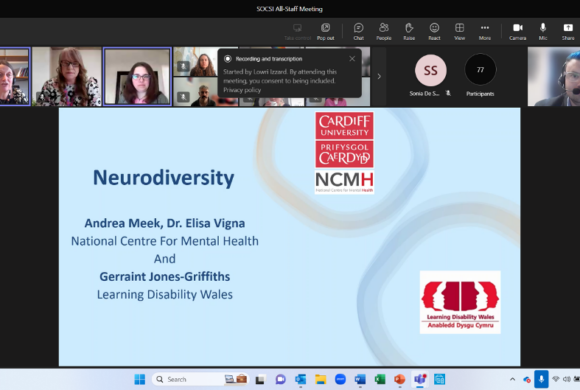Pop out the shared content
Viewport: 580px width, 390px height.
[x=326, y=31]
